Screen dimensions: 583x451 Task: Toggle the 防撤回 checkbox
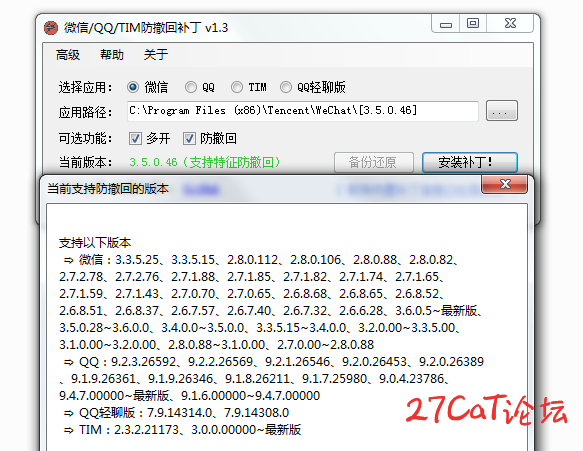[189, 139]
